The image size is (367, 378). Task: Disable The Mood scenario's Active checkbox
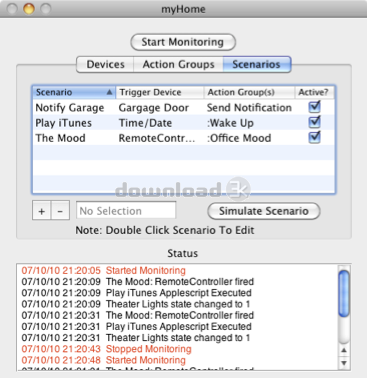(x=314, y=137)
